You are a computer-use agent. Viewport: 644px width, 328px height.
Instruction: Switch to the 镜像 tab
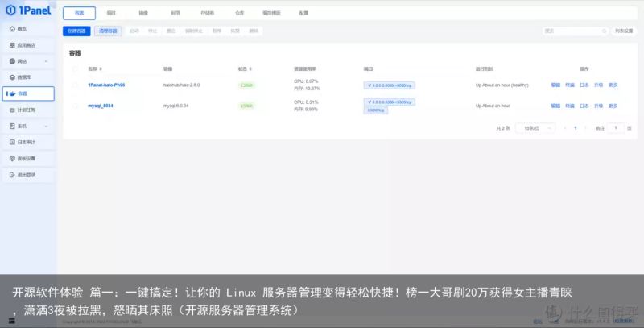click(143, 13)
